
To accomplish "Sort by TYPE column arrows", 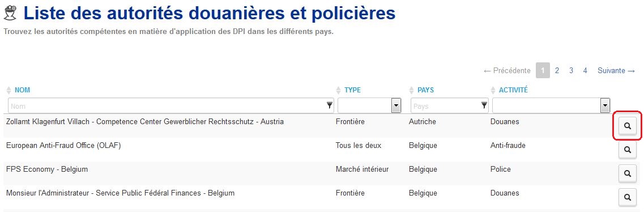I will (339, 90).
